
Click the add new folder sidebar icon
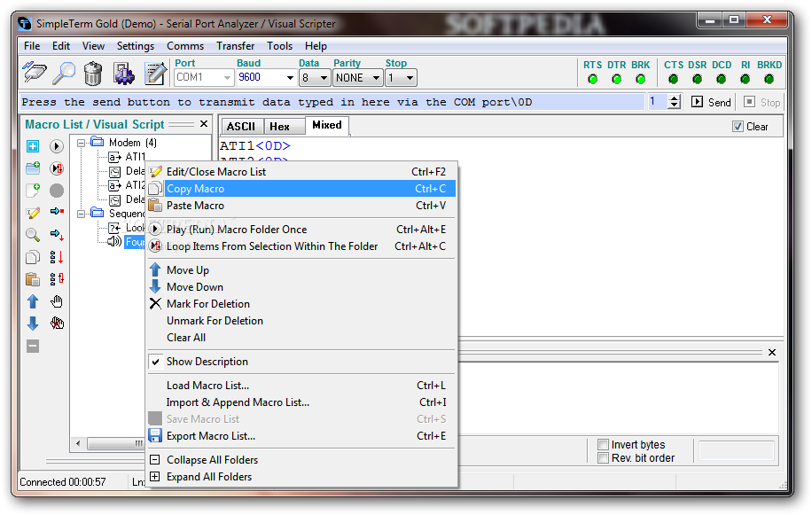pyautogui.click(x=33, y=168)
